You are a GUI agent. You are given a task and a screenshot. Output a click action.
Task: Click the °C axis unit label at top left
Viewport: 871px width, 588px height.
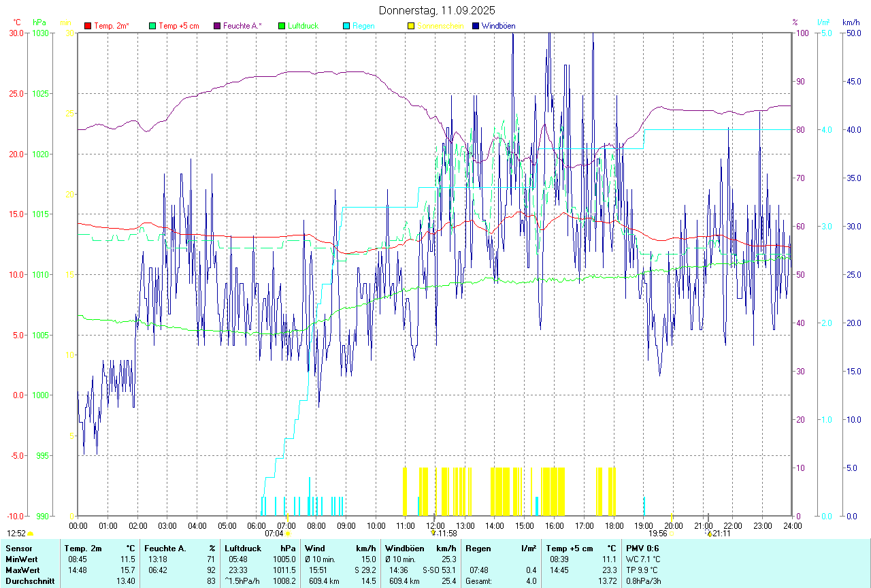[x=16, y=22]
